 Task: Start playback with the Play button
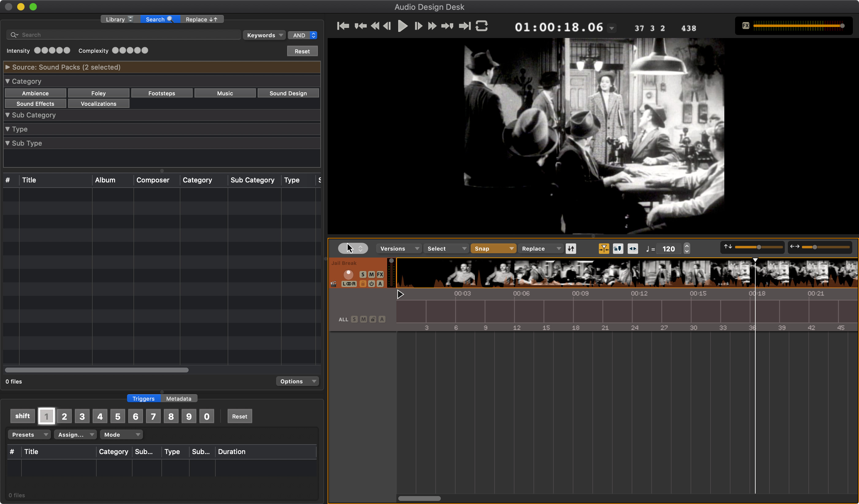pos(403,26)
